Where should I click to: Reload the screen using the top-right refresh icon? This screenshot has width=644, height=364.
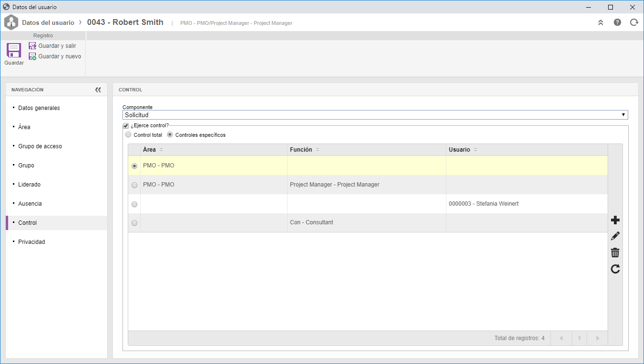click(x=634, y=22)
